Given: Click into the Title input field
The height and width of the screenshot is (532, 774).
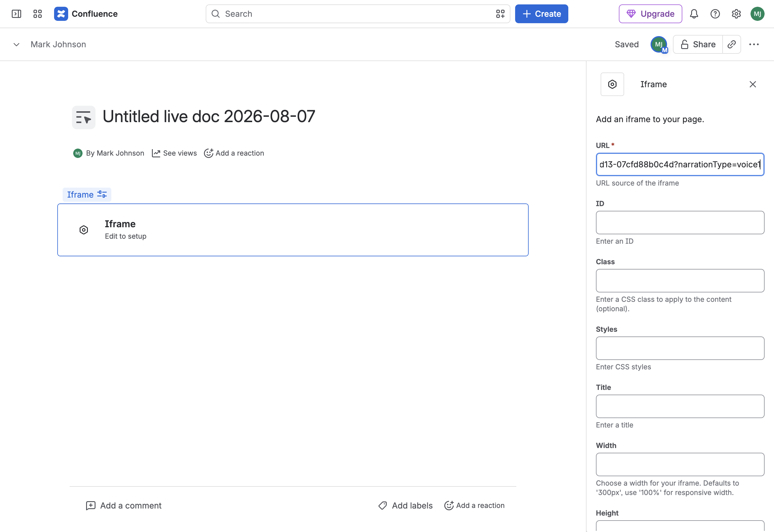Looking at the screenshot, I should click(680, 406).
